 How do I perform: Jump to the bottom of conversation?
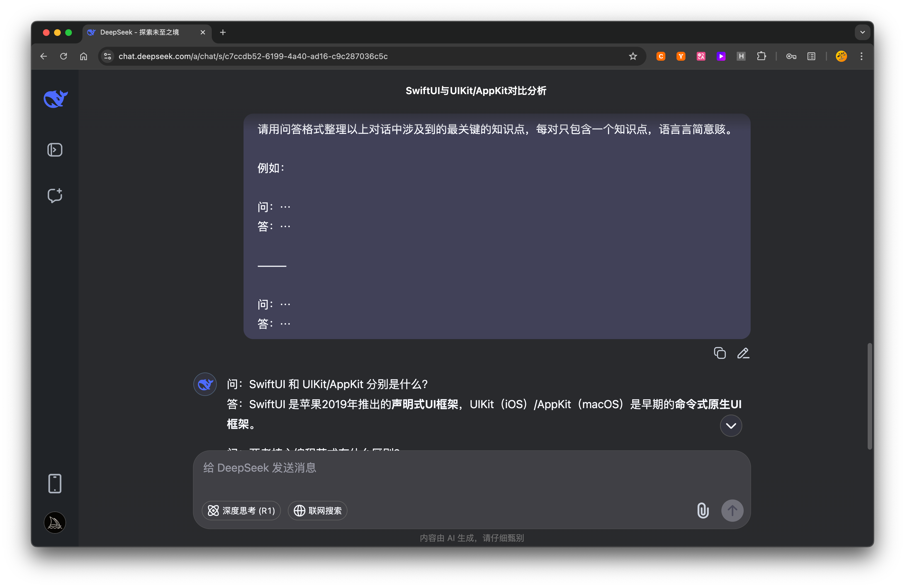(731, 426)
